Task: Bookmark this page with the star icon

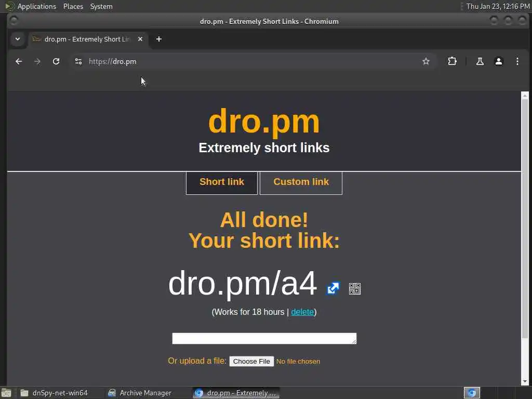Action: pyautogui.click(x=426, y=61)
